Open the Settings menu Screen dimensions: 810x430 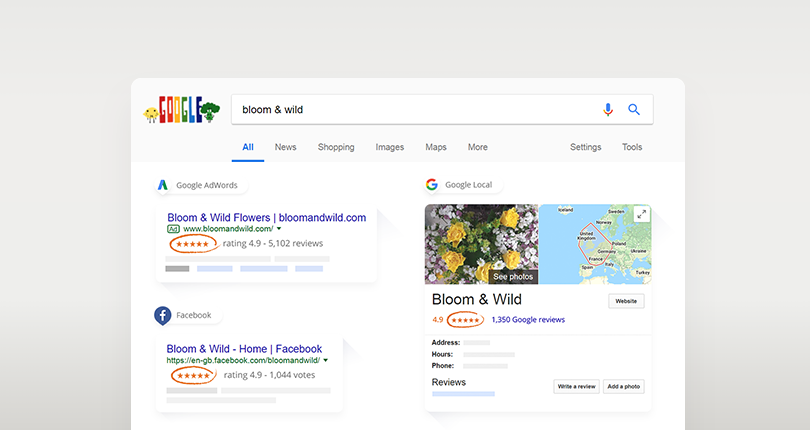(586, 147)
